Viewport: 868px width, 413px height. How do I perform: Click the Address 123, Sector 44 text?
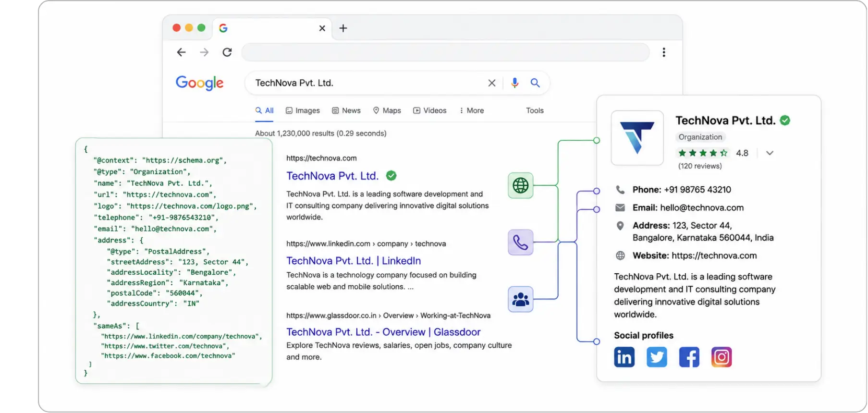point(703,231)
